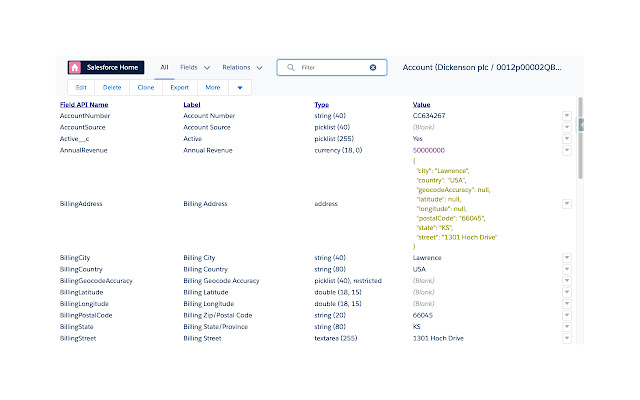This screenshot has height=400, width=640.
Task: Select the All tab
Action: pos(164,67)
